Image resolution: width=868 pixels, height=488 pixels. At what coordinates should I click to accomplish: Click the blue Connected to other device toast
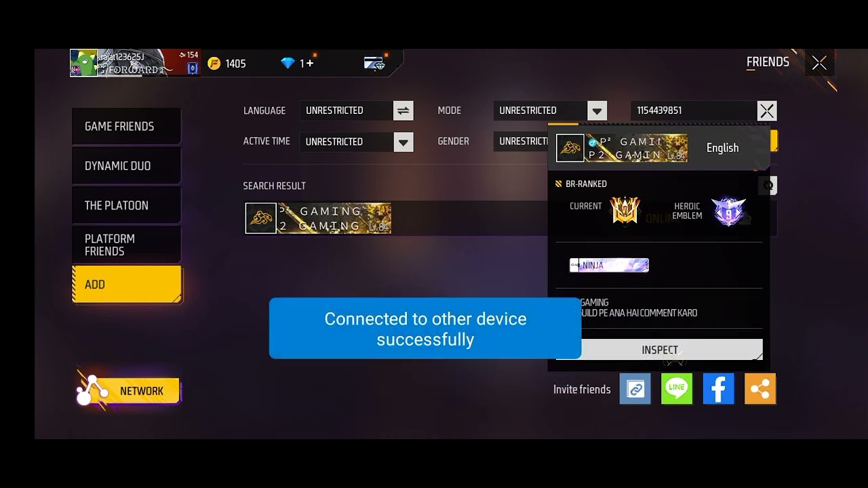(x=425, y=328)
